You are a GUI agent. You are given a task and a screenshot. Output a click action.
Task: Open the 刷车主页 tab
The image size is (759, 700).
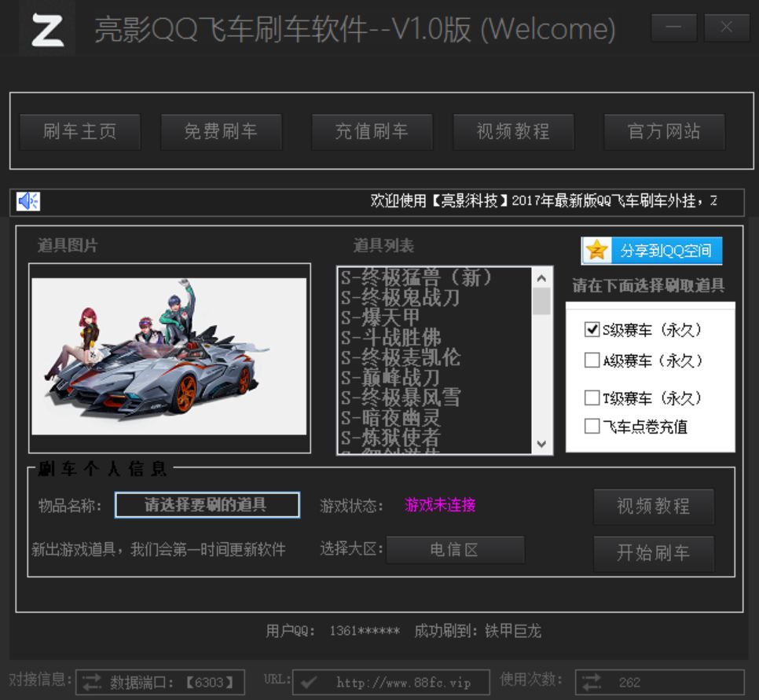80,131
